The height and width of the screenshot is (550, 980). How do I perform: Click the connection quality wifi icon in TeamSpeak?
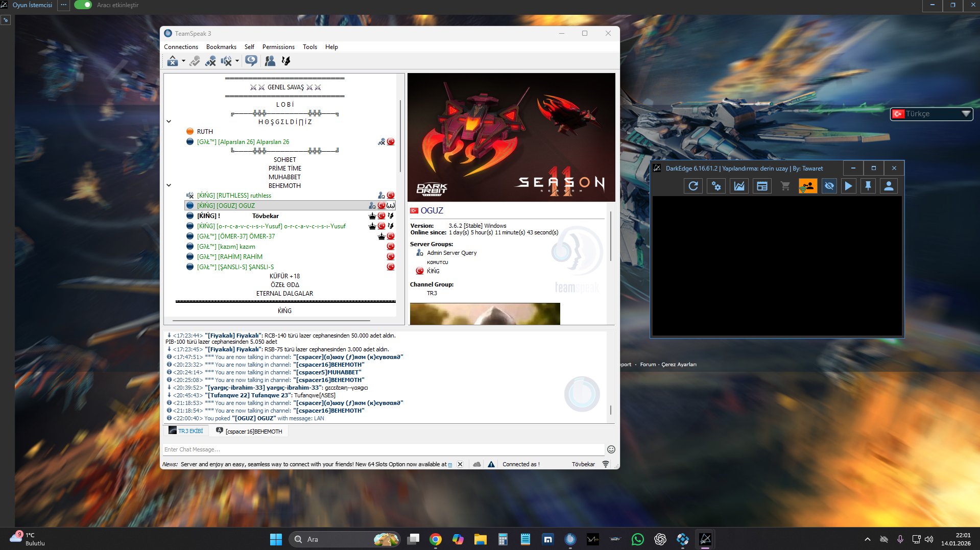click(606, 465)
